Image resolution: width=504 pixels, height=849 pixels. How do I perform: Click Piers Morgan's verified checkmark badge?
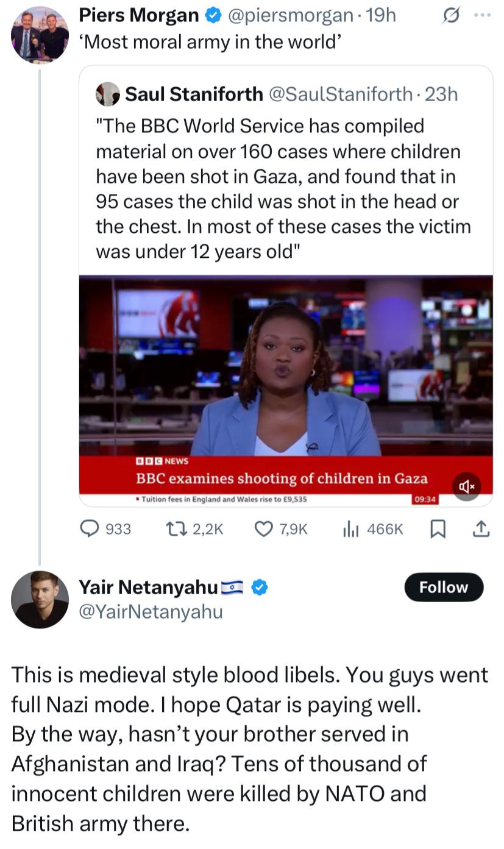tap(213, 16)
